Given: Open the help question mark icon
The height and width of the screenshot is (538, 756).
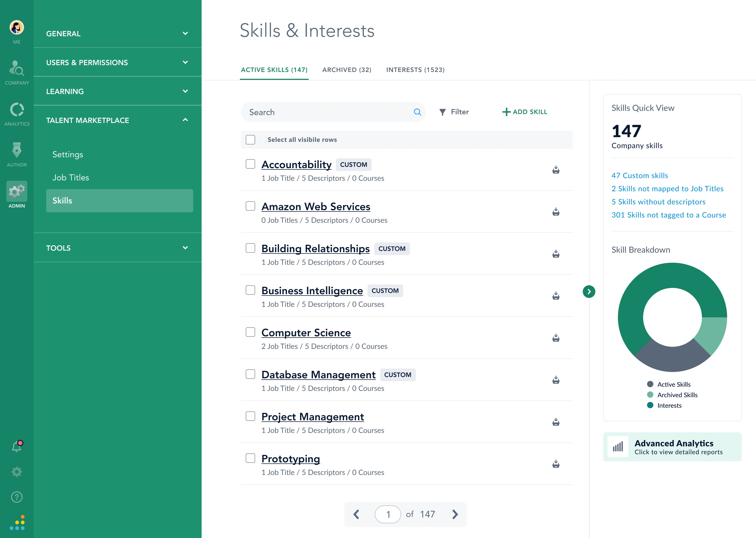Looking at the screenshot, I should [17, 497].
